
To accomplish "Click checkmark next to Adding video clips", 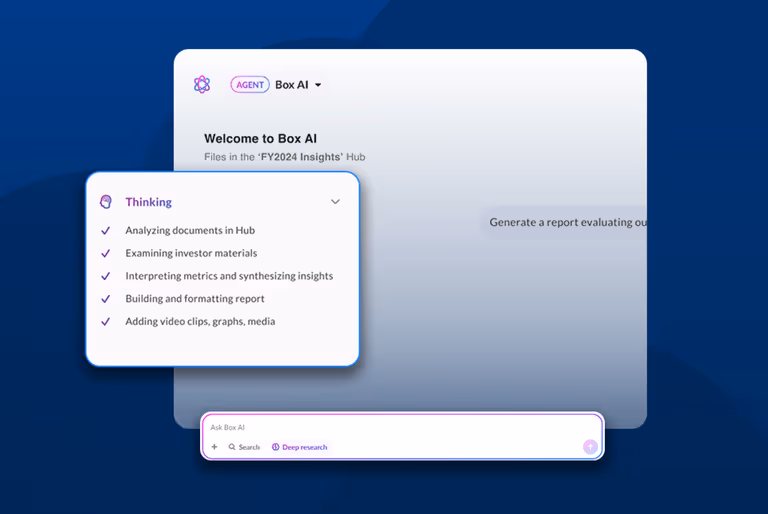I will click(x=106, y=322).
